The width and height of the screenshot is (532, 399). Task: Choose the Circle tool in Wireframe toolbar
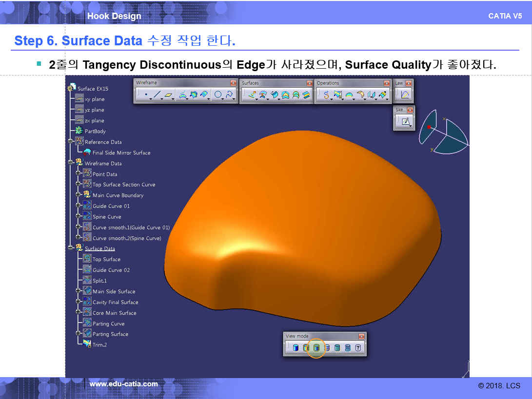click(x=218, y=95)
